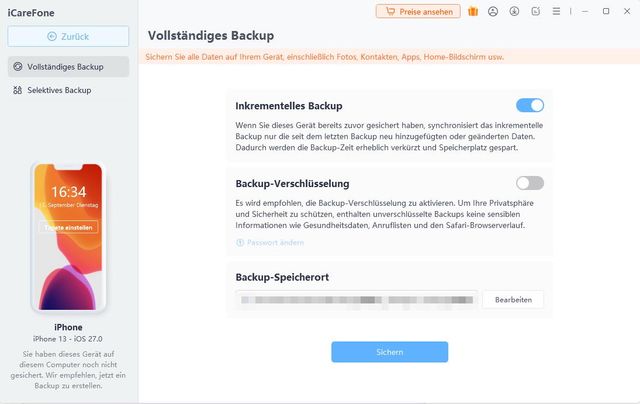The image size is (640, 404).
Task: Start backup with the Sichern button
Action: [x=389, y=352]
